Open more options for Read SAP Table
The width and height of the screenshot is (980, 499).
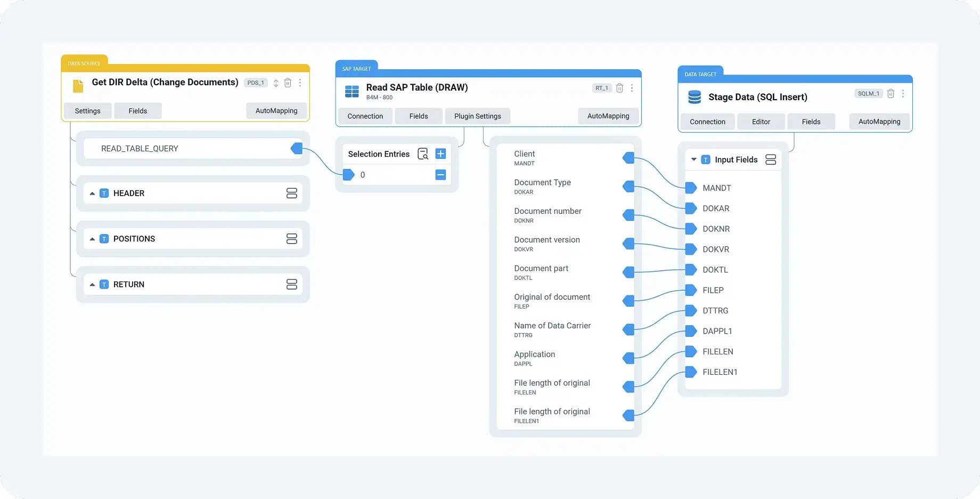tap(632, 88)
